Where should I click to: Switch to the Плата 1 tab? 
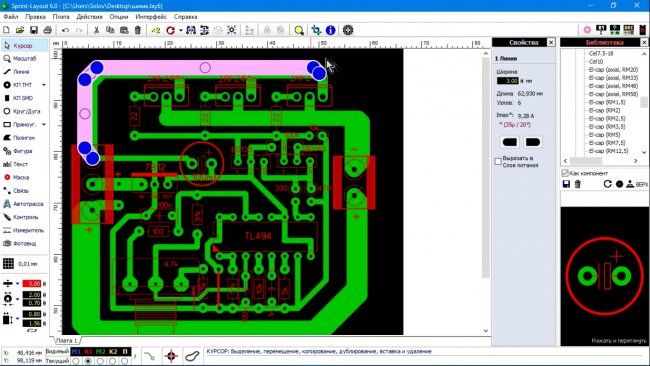click(x=67, y=340)
